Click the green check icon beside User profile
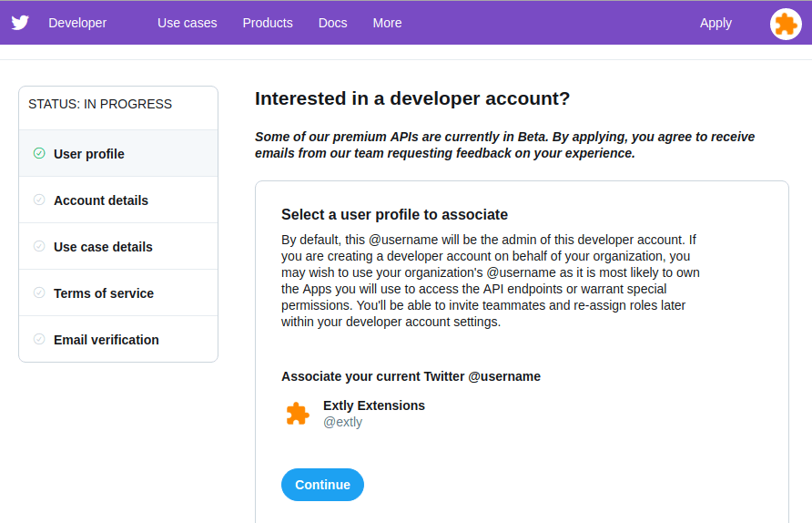812x523 pixels. pos(39,153)
